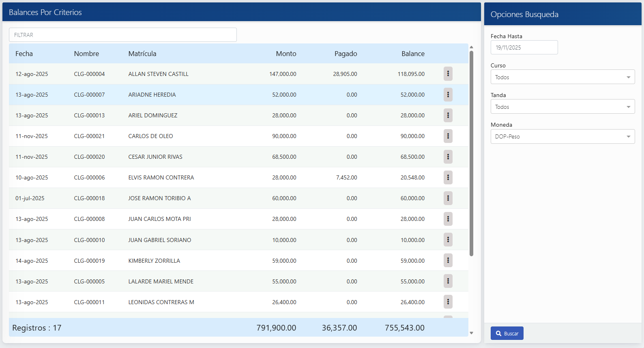The width and height of the screenshot is (644, 348).
Task: Select the ELVIS RAMON CONTRERA row
Action: tap(161, 177)
